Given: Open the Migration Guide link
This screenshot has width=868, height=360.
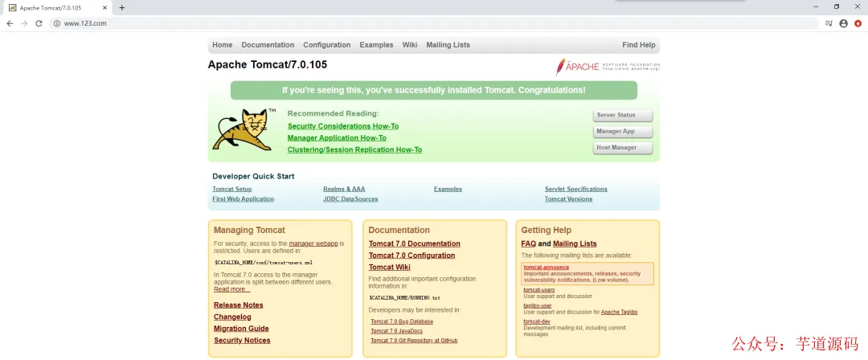Looking at the screenshot, I should (x=241, y=329).
